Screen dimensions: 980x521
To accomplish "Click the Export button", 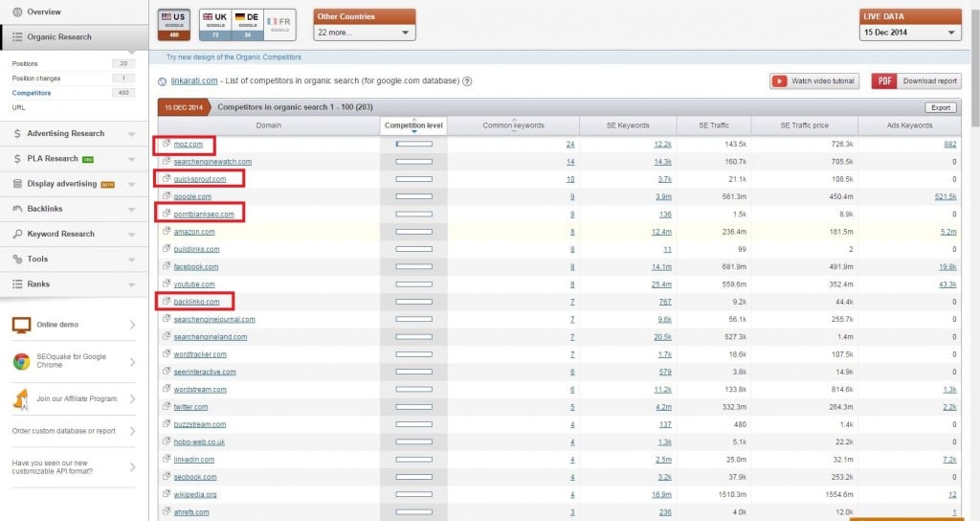I will (x=940, y=107).
